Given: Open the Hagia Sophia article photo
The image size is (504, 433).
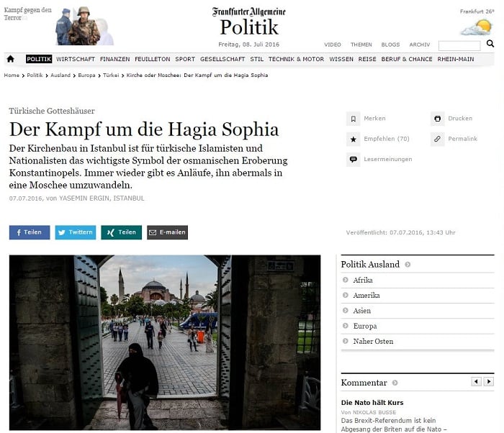Looking at the screenshot, I should tap(165, 342).
